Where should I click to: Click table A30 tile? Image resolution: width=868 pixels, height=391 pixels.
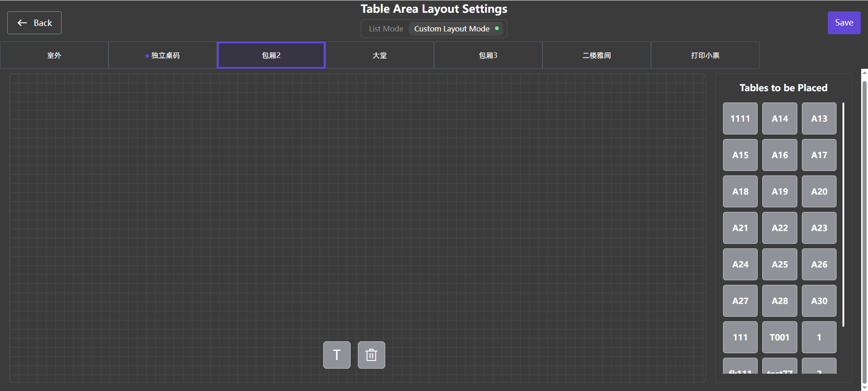click(x=819, y=301)
